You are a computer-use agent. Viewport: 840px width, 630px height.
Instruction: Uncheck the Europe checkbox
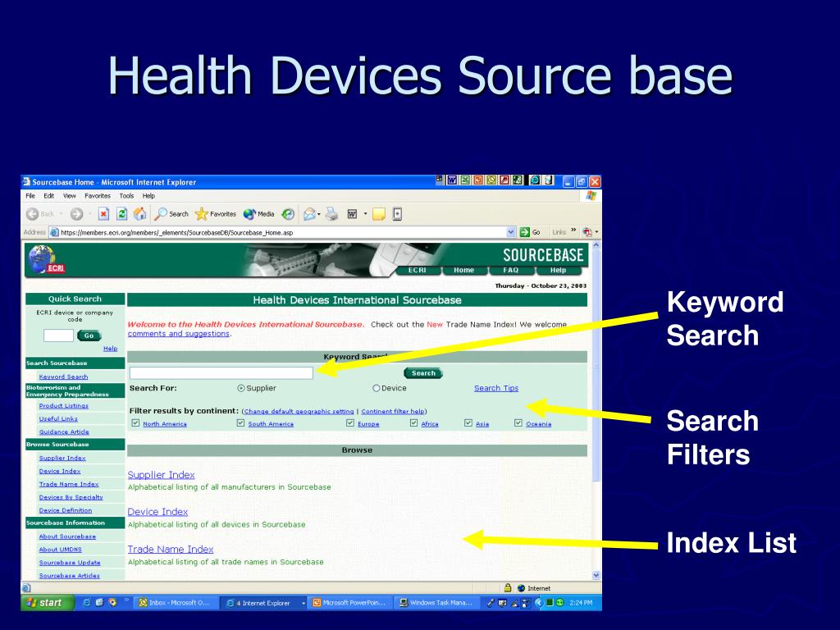(349, 423)
